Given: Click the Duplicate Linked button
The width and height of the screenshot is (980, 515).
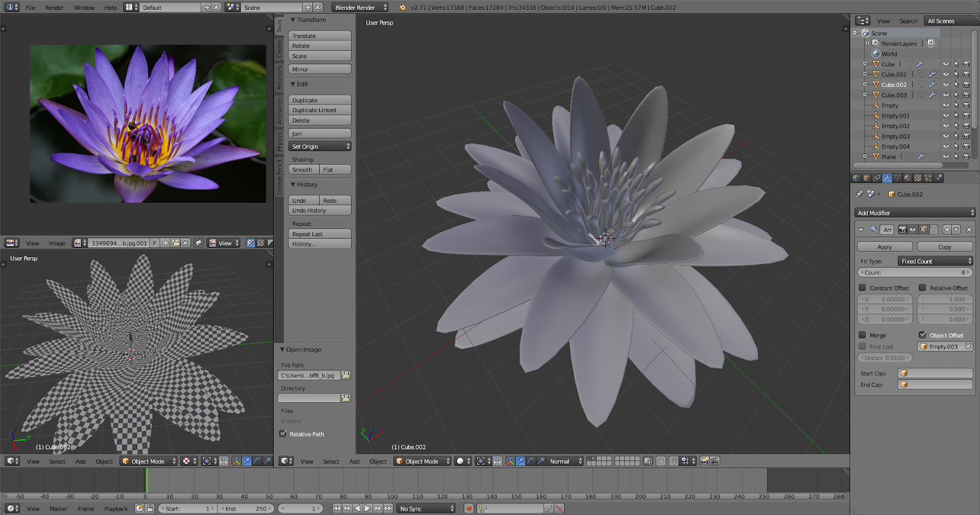Looking at the screenshot, I should [320, 110].
